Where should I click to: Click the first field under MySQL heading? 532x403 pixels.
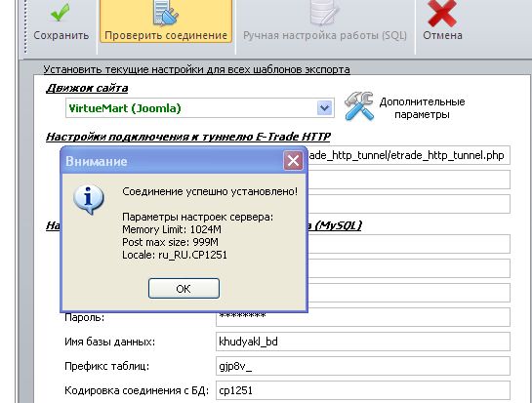pos(408,244)
